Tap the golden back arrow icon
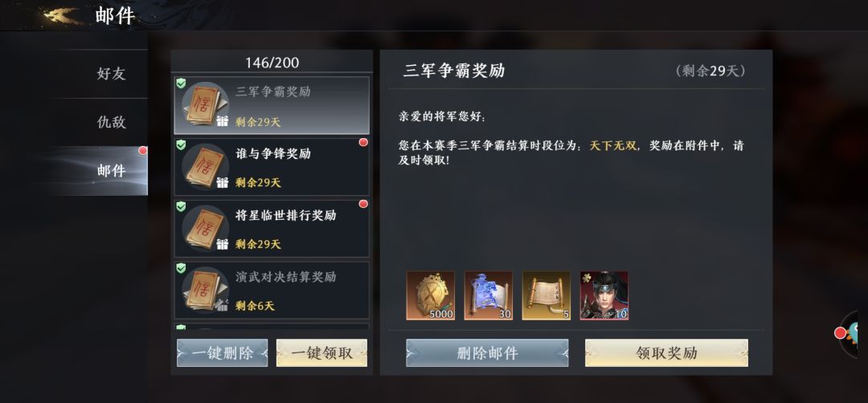868x403 pixels. [x=61, y=15]
